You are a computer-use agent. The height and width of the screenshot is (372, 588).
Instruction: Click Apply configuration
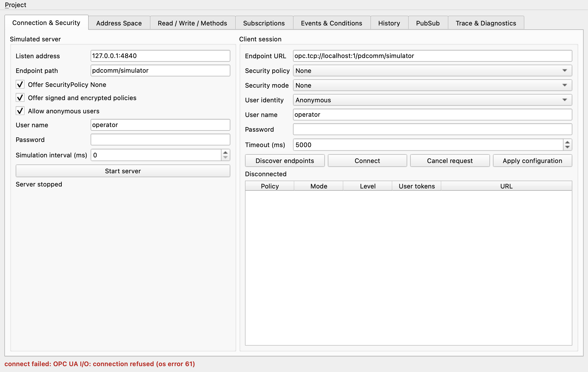(532, 161)
